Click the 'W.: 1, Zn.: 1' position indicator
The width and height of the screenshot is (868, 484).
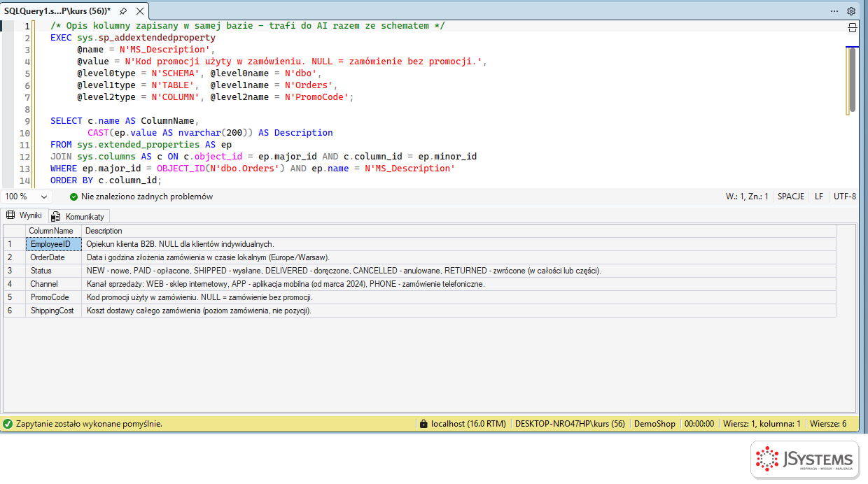click(x=747, y=197)
